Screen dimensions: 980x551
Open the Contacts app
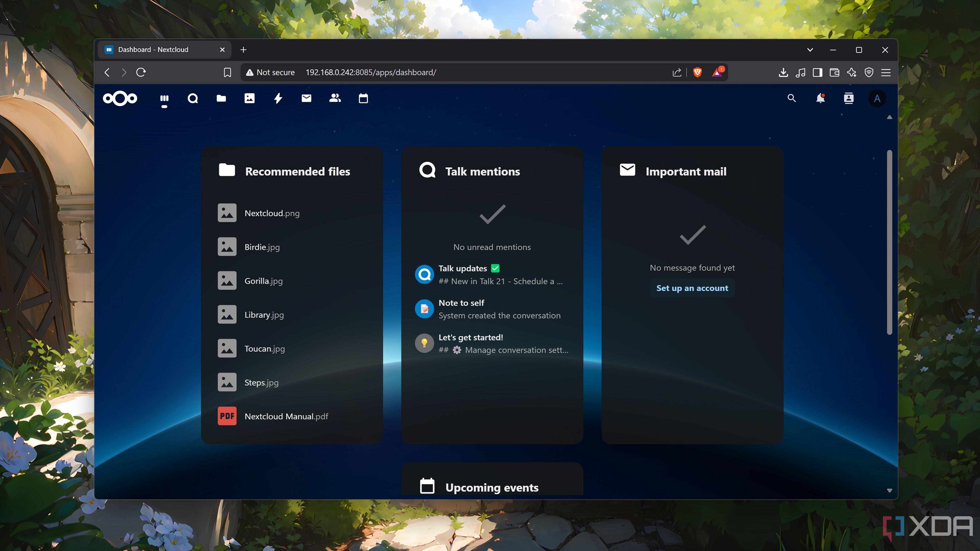(x=334, y=98)
